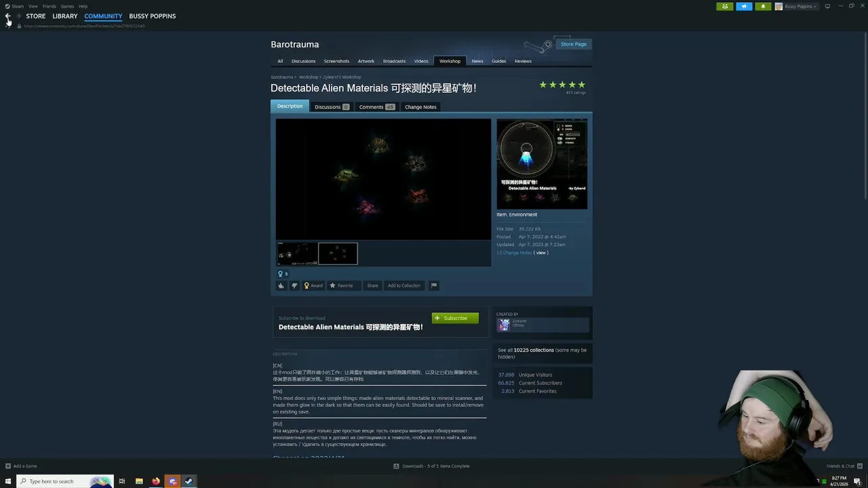Expand the Bussy Poppins account dropdown
868x488 pixels.
pyautogui.click(x=796, y=6)
